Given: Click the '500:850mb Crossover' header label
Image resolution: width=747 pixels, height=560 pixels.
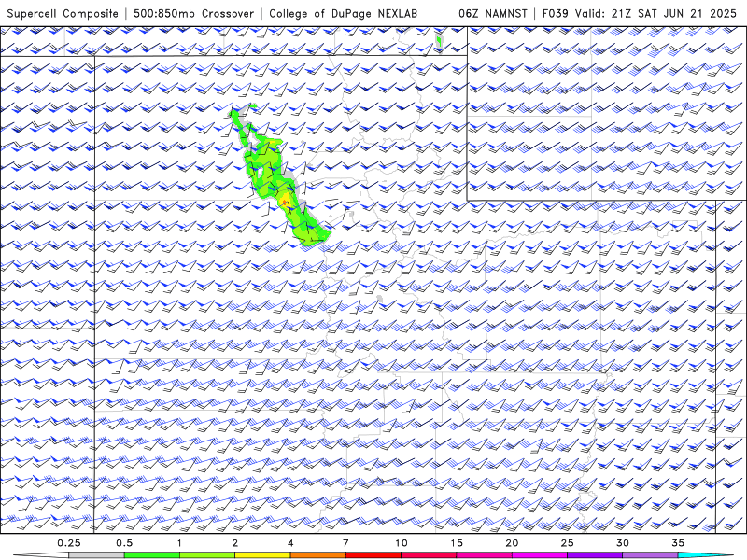Looking at the screenshot, I should [x=193, y=13].
